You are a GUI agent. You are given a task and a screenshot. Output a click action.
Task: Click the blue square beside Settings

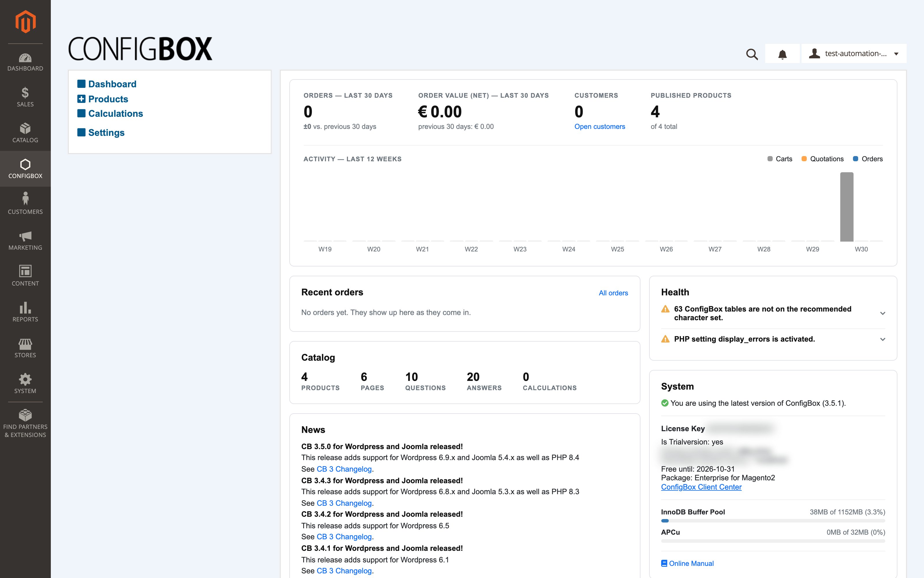click(81, 132)
